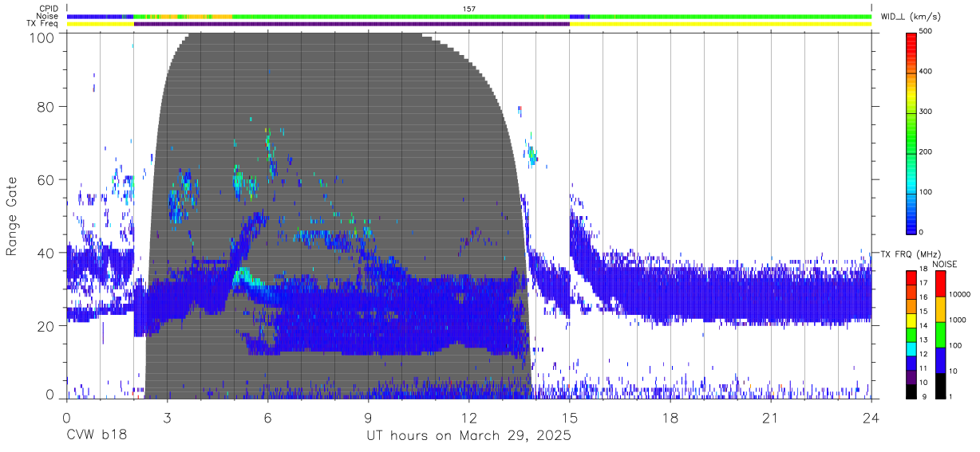Screen dimensions: 980x452
Task: Click the 80 tick on Range Gate axis
Action: coord(47,107)
